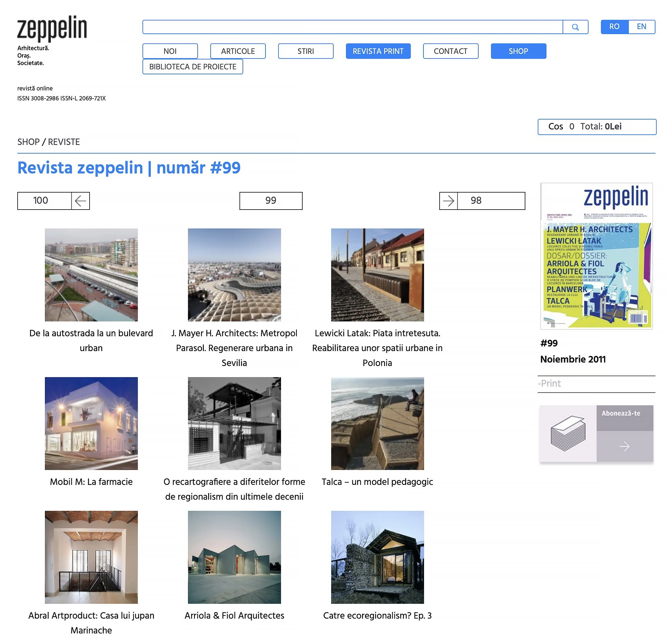The height and width of the screenshot is (644, 666).
Task: Open 'J. Mayer H. Architects: Metropol Parasol' title
Action: point(234,348)
